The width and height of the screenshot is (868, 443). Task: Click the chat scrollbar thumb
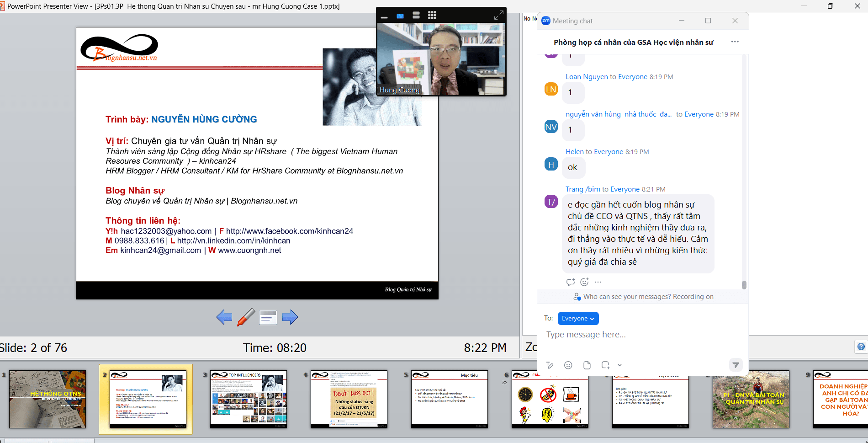coord(744,285)
